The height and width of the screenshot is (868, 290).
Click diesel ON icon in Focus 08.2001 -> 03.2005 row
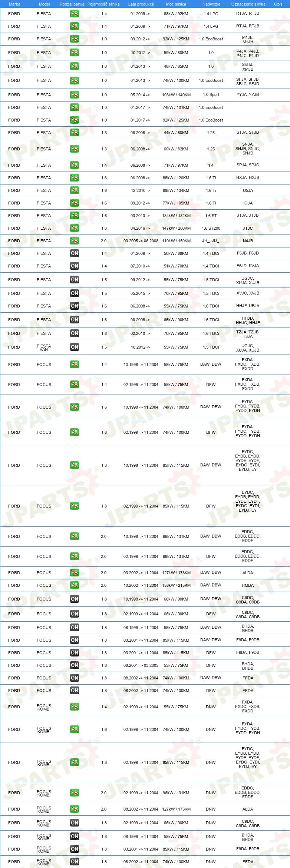pos(75,665)
